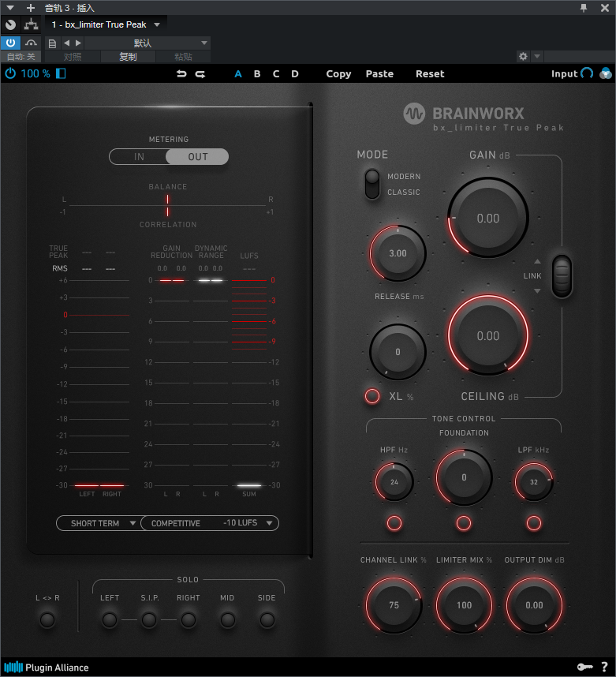Click the XL % knob showing 0
Viewport: 616px width, 677px height.
[x=398, y=352]
